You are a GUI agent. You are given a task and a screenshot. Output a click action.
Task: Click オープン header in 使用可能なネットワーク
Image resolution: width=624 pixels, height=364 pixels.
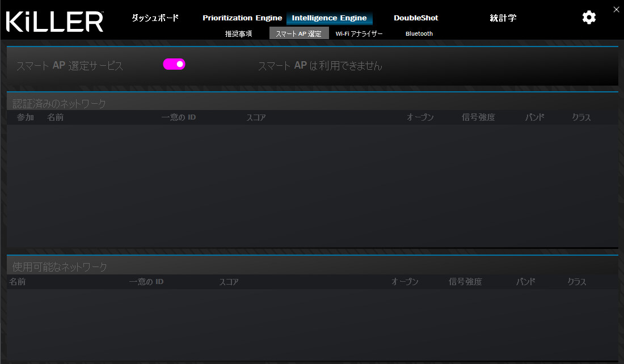pos(404,282)
